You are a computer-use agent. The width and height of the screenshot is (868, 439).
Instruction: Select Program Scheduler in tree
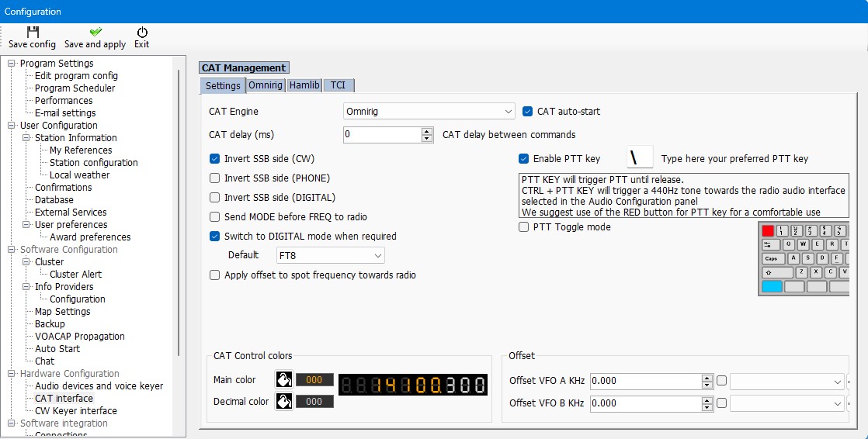coord(75,88)
